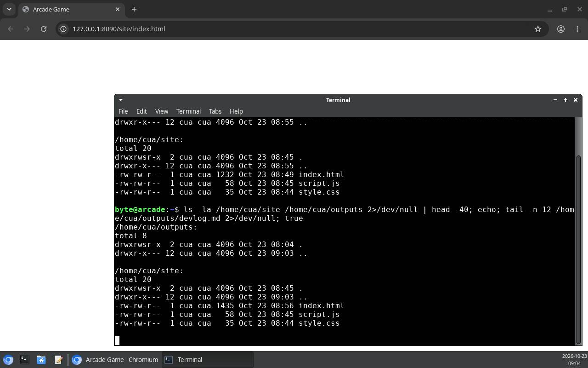Click the Terminal title bar text

(338, 100)
